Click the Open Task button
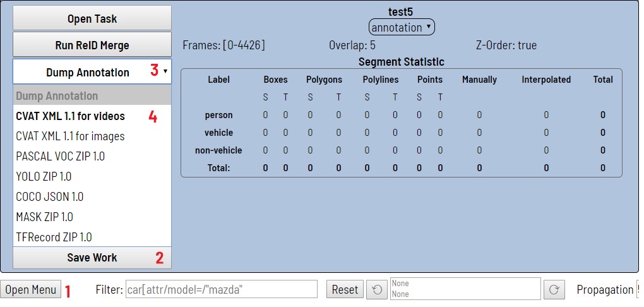The image size is (644, 307). 92,19
